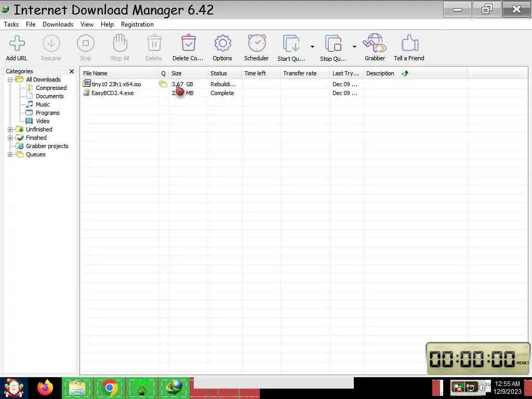Select the All Downloads folder

pyautogui.click(x=43, y=79)
